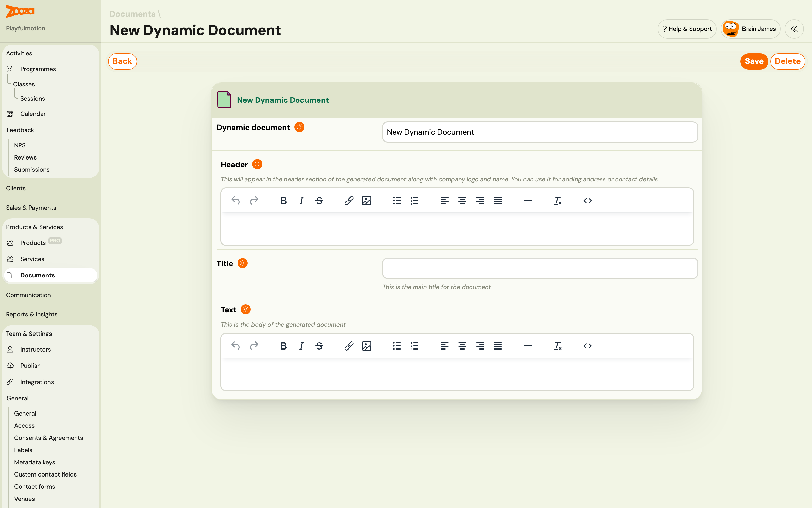Open code view in the Header editor
This screenshot has height=508, width=812.
(x=587, y=201)
